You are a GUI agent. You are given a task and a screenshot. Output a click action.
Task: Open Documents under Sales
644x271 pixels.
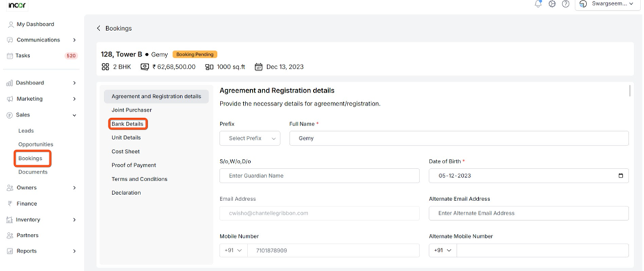click(x=33, y=172)
